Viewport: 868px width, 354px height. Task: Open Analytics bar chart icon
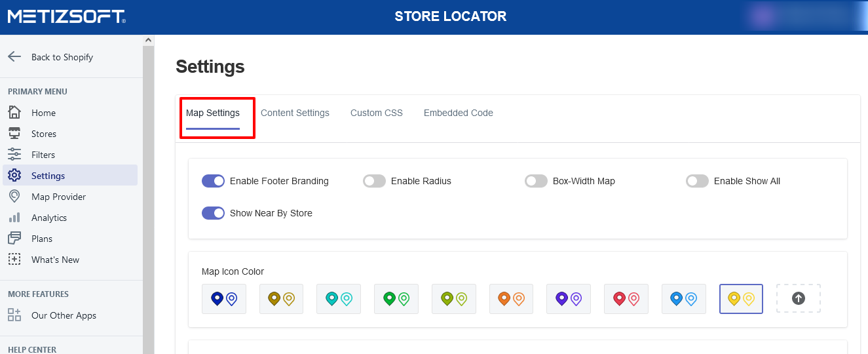[14, 218]
